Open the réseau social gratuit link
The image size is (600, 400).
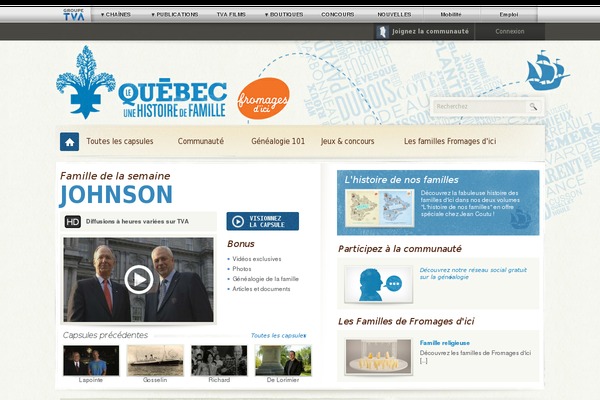point(473,273)
